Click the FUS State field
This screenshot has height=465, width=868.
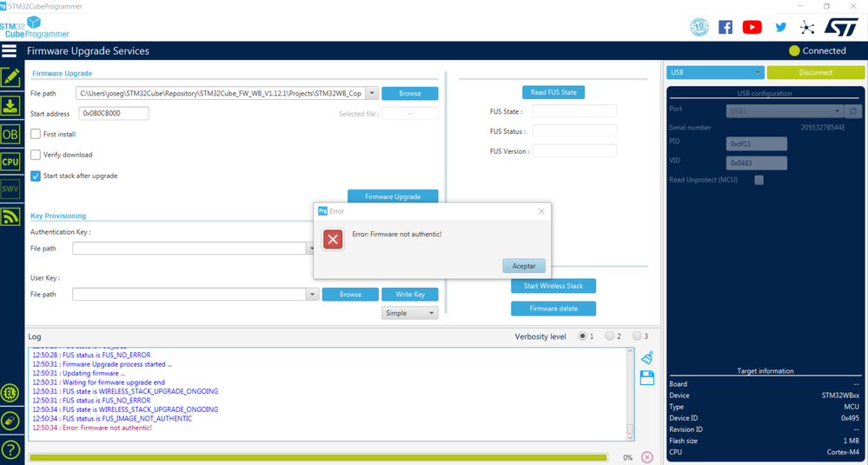574,111
